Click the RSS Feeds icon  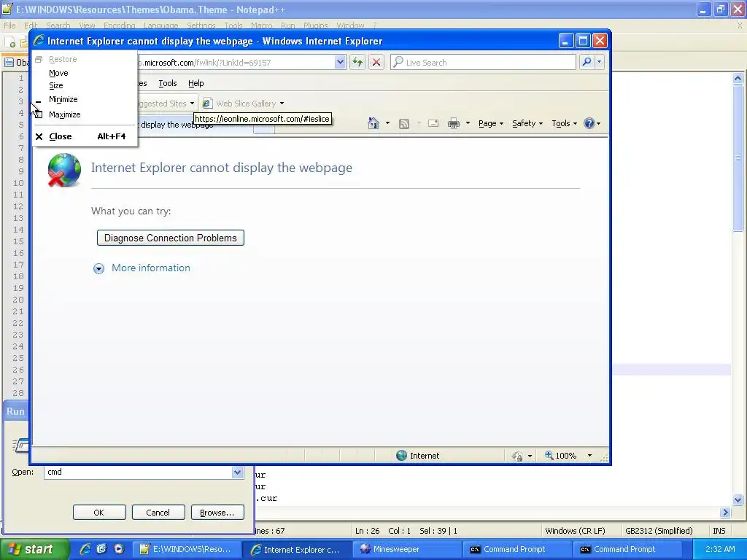(404, 124)
